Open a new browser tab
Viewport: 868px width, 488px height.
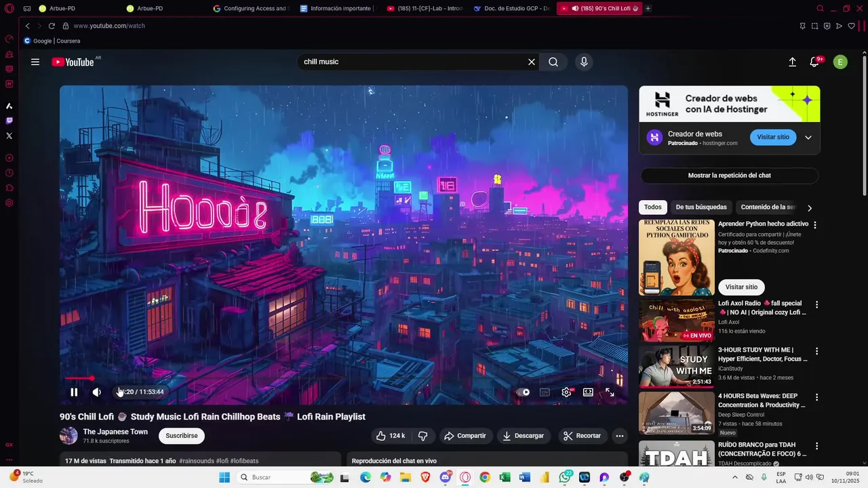(x=648, y=8)
